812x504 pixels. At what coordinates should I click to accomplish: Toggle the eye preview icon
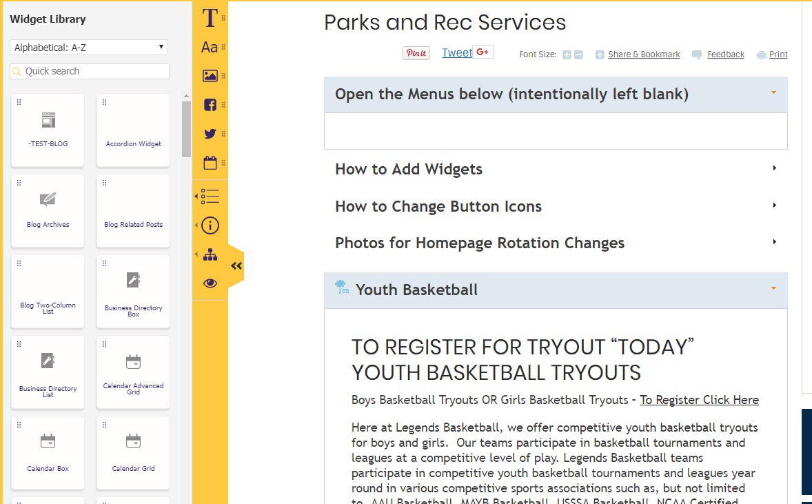tap(210, 283)
